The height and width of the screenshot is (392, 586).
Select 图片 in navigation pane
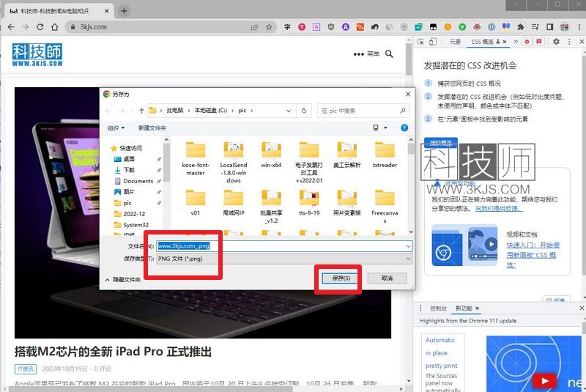click(x=129, y=192)
